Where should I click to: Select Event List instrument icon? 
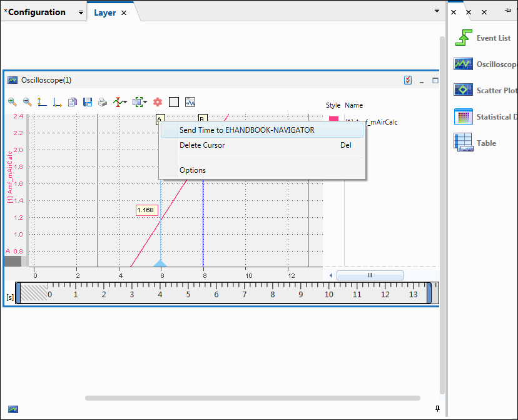pyautogui.click(x=463, y=38)
